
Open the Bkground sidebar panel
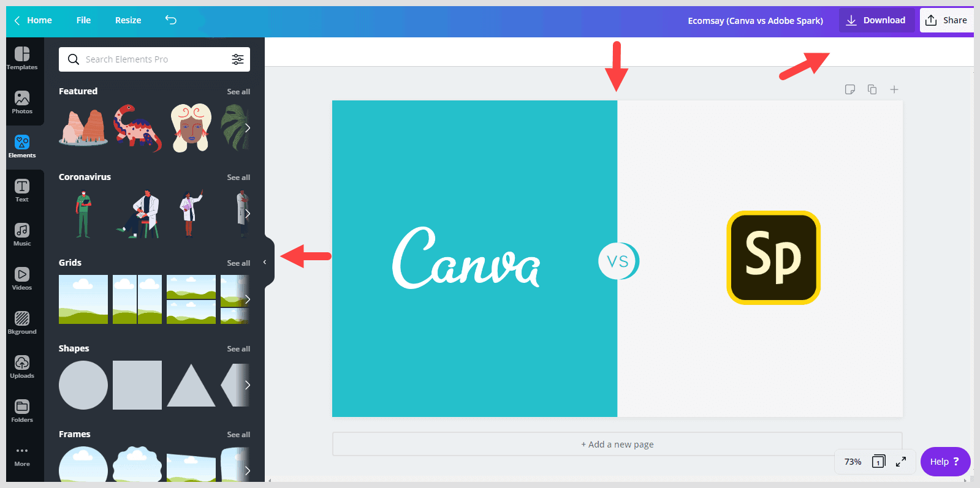[22, 323]
